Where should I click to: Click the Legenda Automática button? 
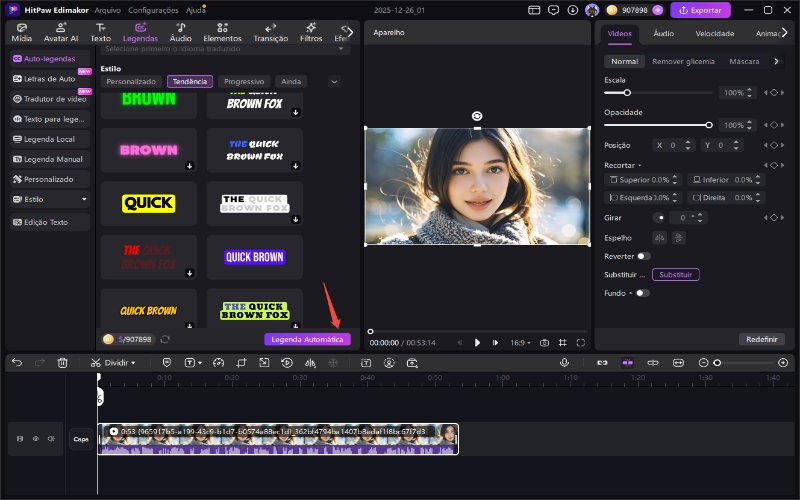[x=307, y=339]
